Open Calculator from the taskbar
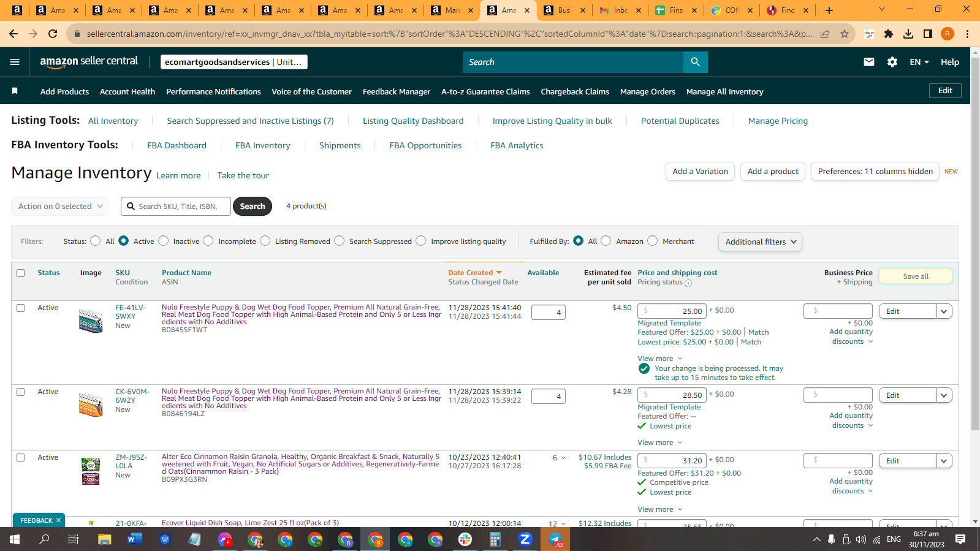 pyautogui.click(x=495, y=539)
